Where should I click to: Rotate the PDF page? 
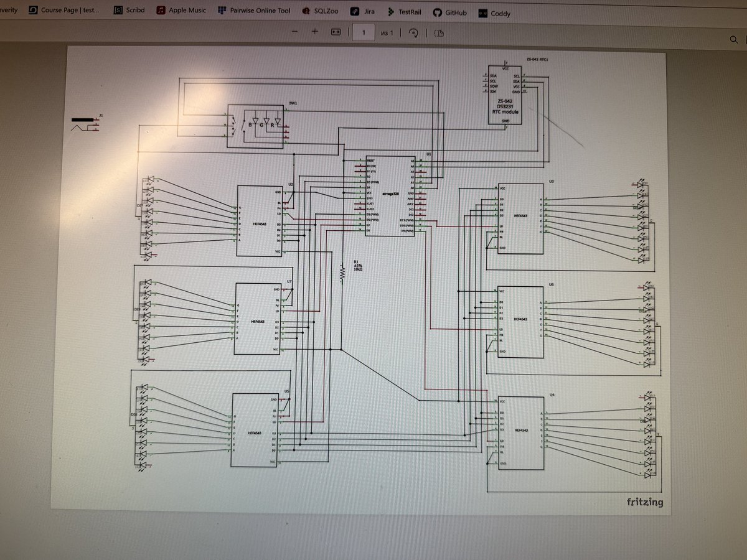[x=412, y=33]
